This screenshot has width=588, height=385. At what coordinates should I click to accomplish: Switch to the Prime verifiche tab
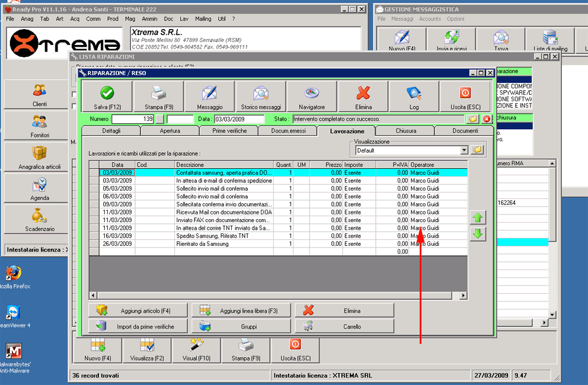[x=229, y=131]
